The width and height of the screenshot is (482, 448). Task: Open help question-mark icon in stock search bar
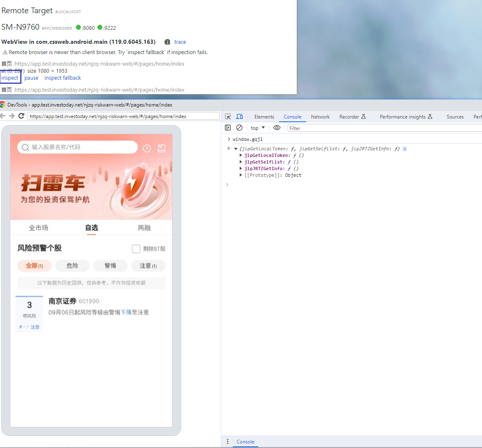pos(146,148)
